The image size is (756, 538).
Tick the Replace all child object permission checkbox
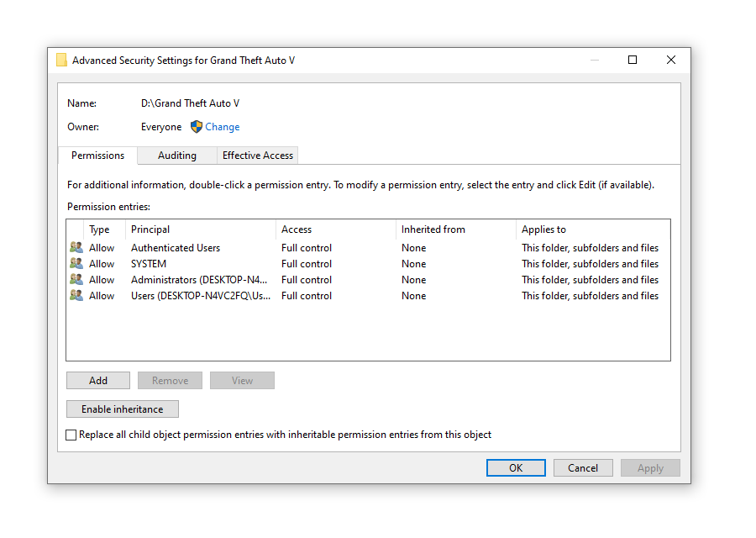tap(71, 435)
